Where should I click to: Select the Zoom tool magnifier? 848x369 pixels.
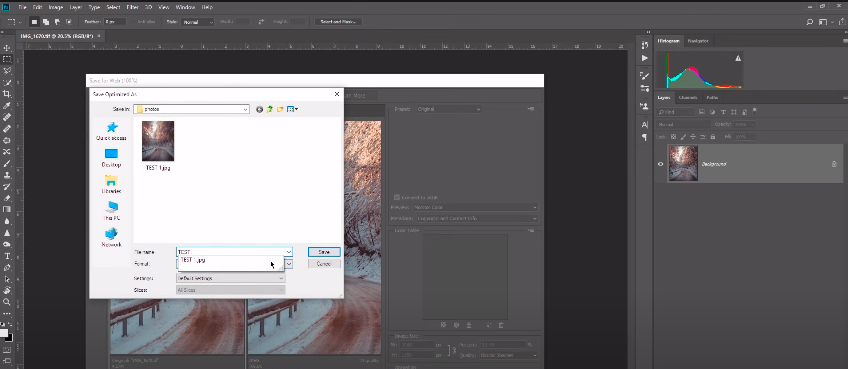[x=7, y=302]
